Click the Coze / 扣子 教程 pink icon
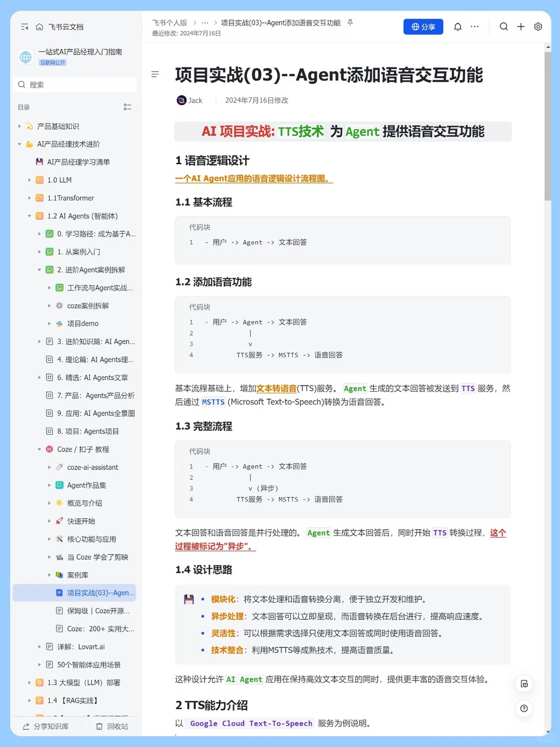The height and width of the screenshot is (747, 560). pos(49,449)
